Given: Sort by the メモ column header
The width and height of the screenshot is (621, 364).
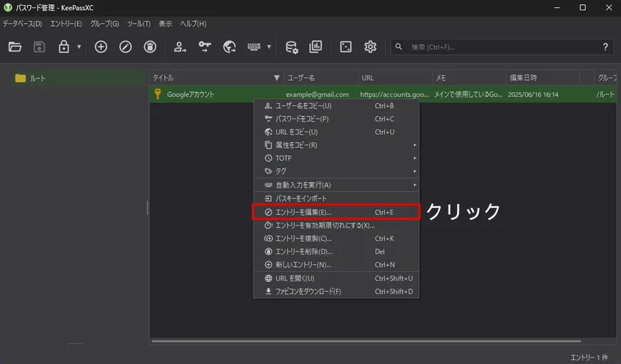Looking at the screenshot, I should (469, 78).
